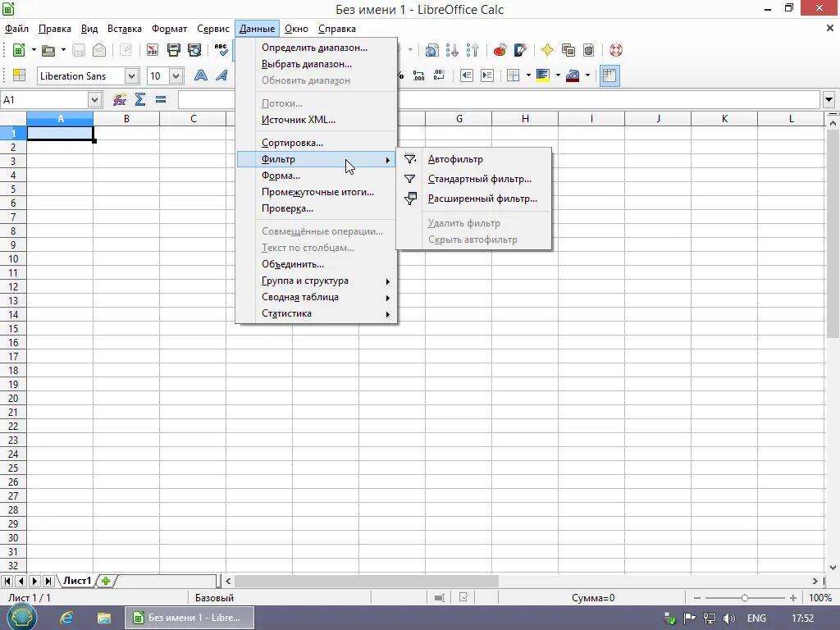Toggle selection mode in the status bar
Screen dimensions: 840x630
[x=440, y=598]
